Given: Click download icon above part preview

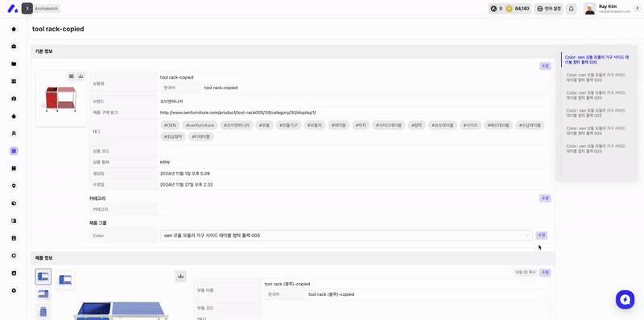Looking at the screenshot, I should 180,276.
